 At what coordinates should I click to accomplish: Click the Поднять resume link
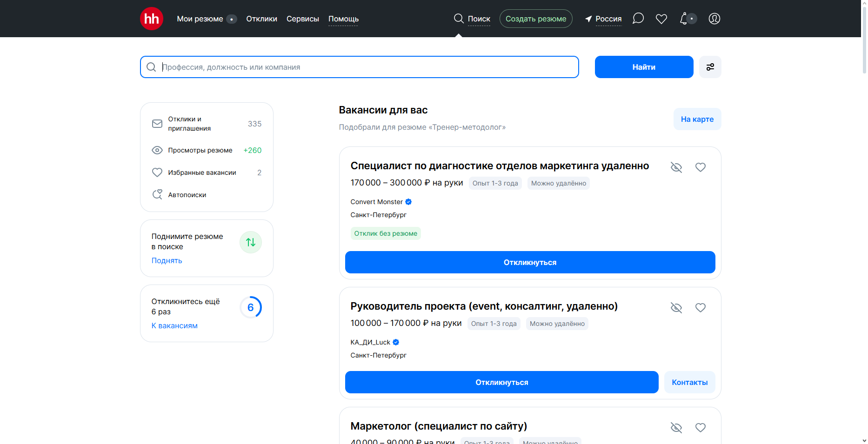pyautogui.click(x=167, y=261)
